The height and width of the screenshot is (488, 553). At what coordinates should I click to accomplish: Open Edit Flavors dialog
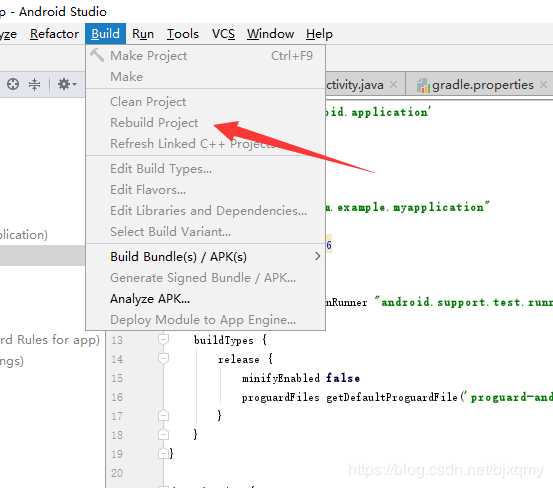205,190
